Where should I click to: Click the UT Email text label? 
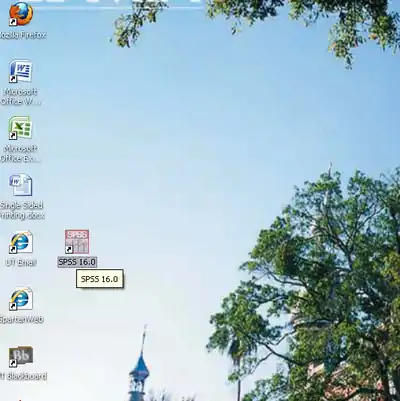point(21,263)
